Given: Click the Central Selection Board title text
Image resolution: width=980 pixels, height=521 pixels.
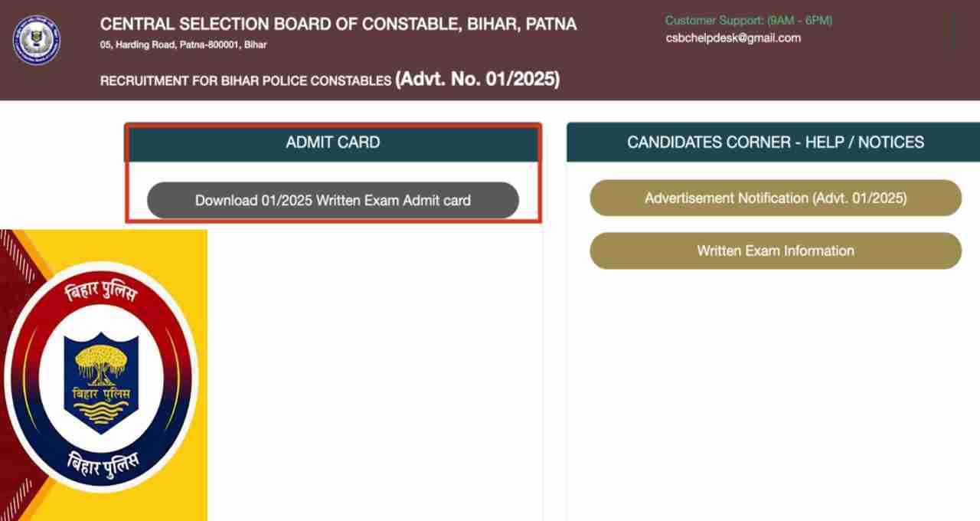Looking at the screenshot, I should point(338,24).
